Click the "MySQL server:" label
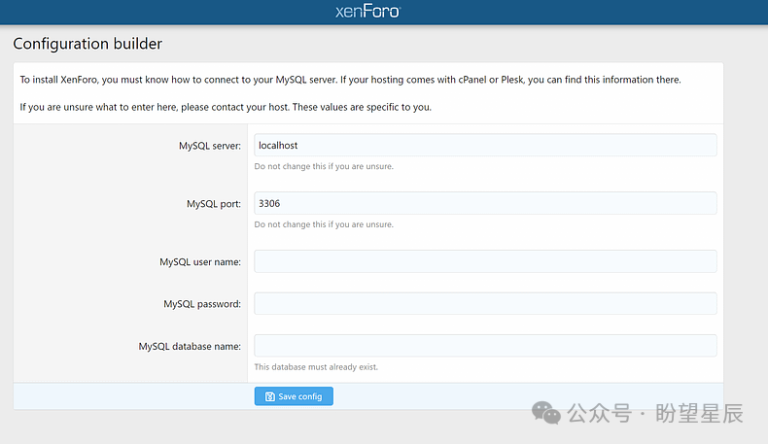768x444 pixels. (x=209, y=146)
